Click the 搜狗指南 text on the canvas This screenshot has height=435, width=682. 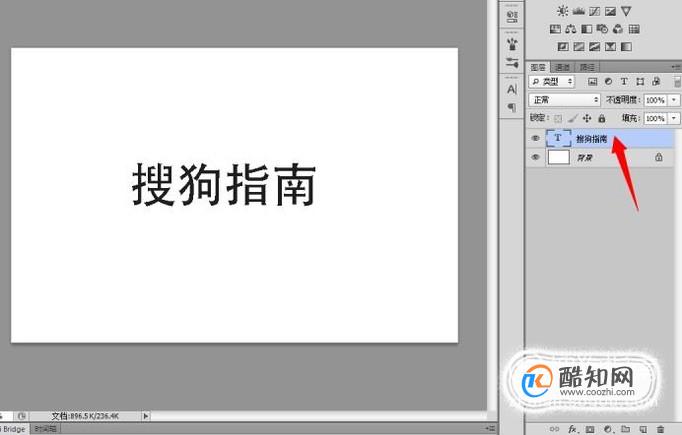coord(224,185)
